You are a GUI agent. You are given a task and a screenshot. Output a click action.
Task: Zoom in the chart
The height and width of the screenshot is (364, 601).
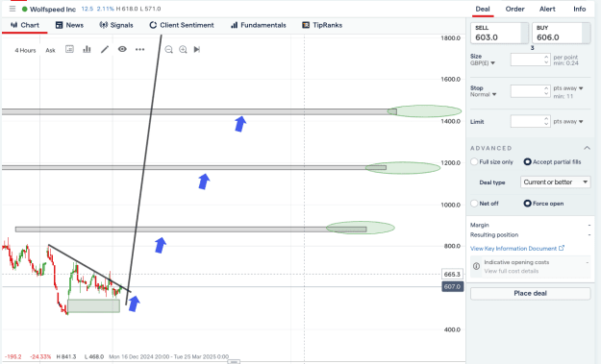pos(183,49)
